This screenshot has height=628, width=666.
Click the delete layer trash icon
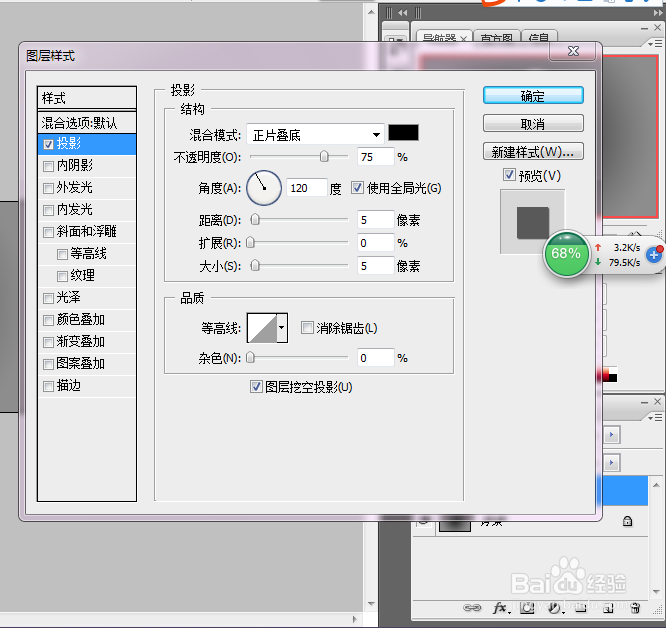(x=635, y=608)
